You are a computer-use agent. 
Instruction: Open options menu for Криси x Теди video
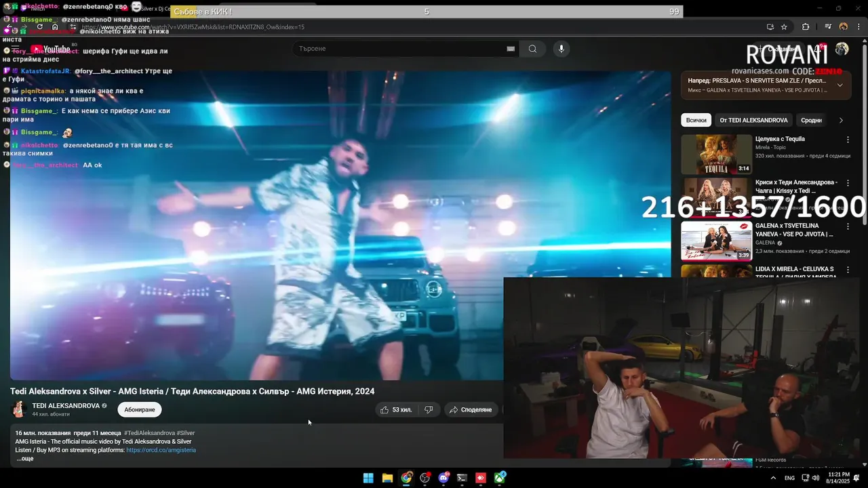point(848,183)
